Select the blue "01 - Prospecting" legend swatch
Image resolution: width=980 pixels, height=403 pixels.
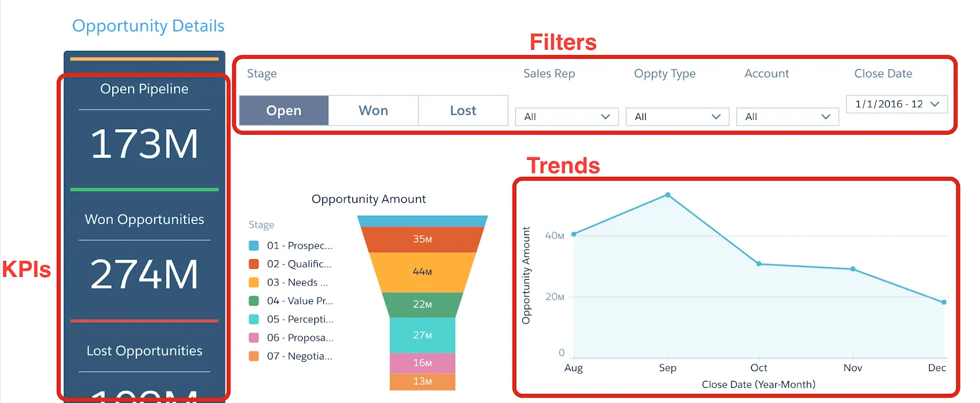pyautogui.click(x=255, y=245)
